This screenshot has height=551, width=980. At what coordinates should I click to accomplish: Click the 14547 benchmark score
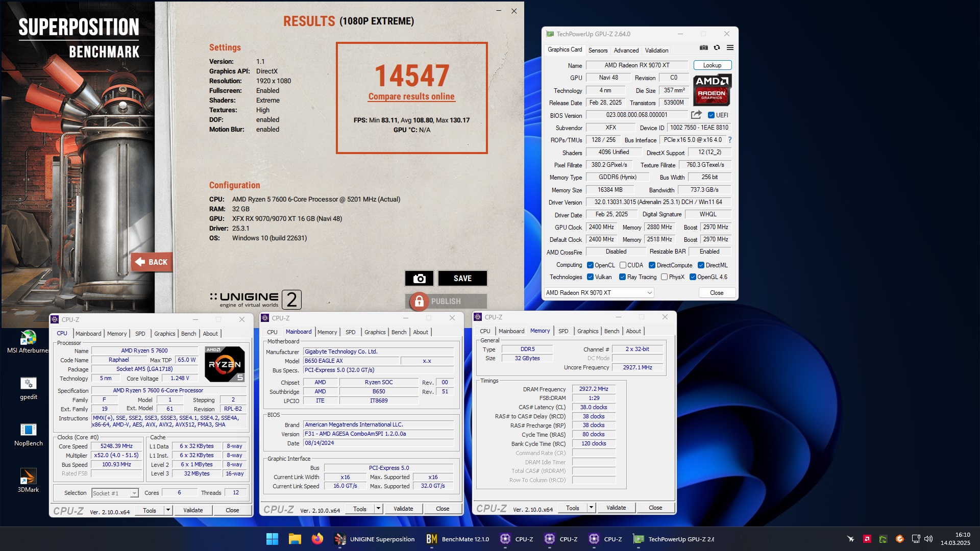412,76
